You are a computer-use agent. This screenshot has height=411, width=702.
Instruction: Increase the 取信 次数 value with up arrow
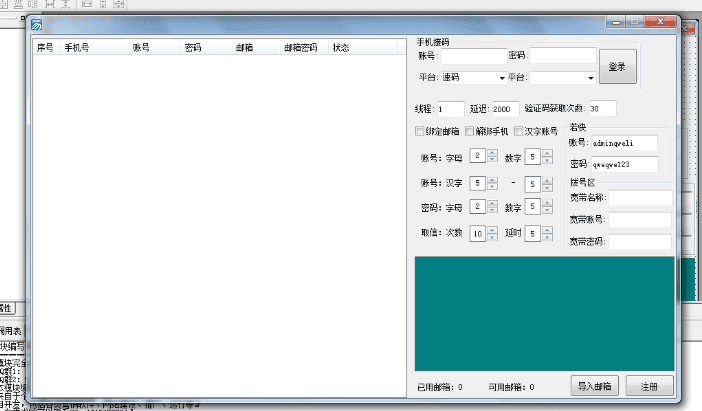click(492, 230)
